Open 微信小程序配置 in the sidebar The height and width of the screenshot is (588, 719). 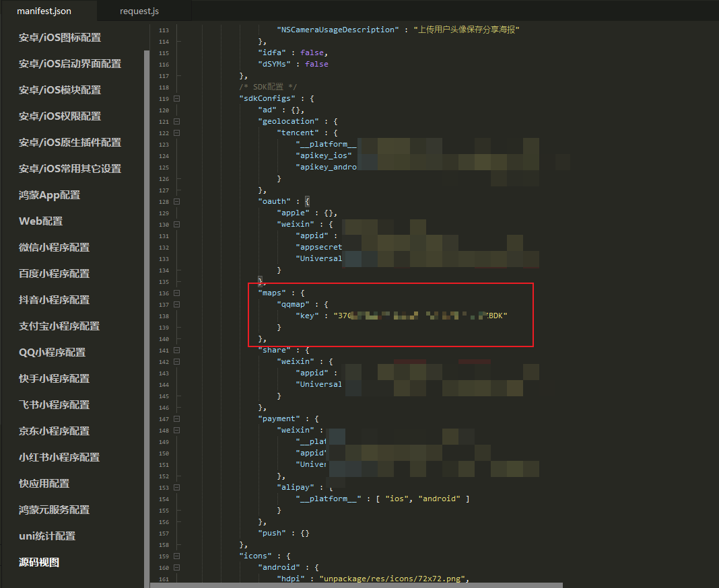(x=54, y=248)
